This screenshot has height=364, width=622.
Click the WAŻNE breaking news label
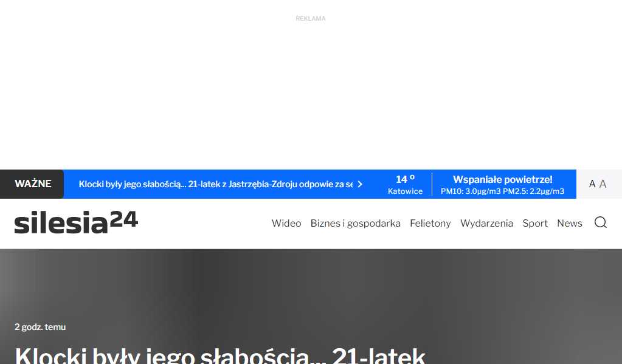33,184
